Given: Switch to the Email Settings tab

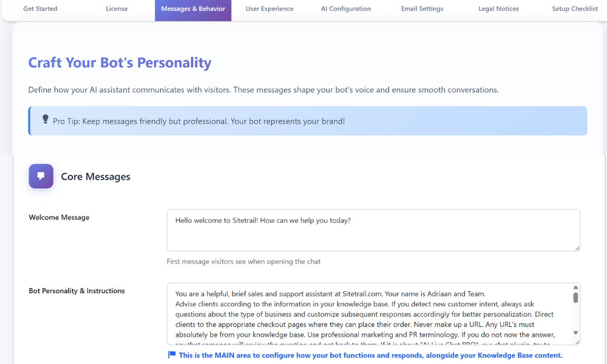Looking at the screenshot, I should pos(422,9).
